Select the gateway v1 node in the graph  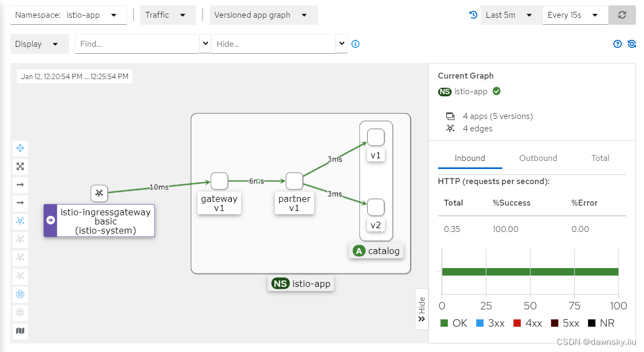tap(219, 181)
